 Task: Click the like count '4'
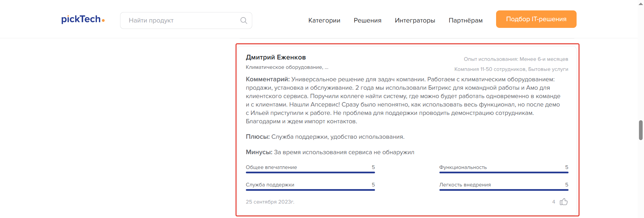click(x=554, y=202)
